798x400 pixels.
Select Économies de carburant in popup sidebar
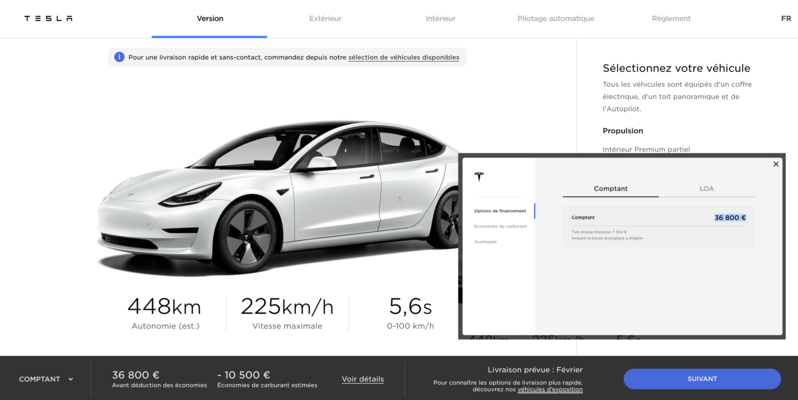500,226
